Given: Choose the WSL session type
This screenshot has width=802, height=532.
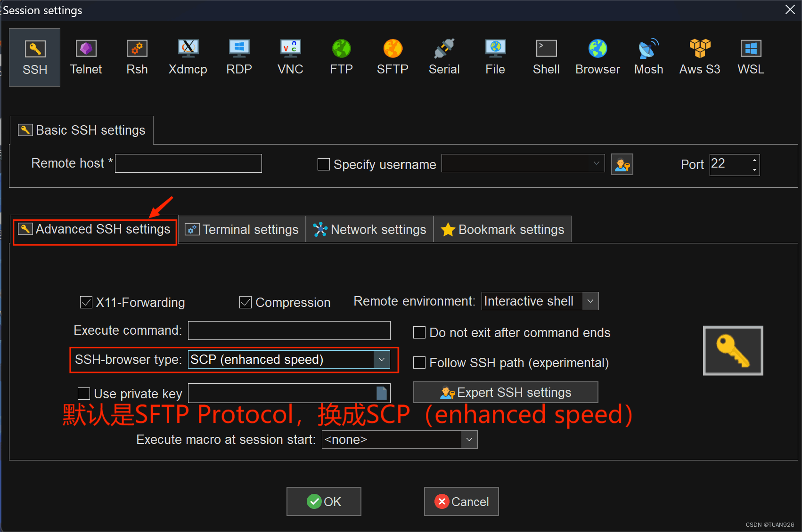Looking at the screenshot, I should coord(751,57).
